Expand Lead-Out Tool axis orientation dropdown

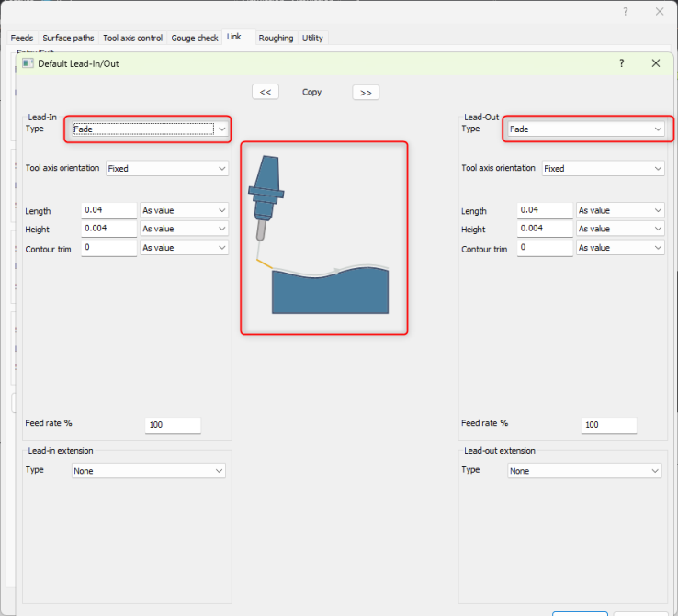603,169
